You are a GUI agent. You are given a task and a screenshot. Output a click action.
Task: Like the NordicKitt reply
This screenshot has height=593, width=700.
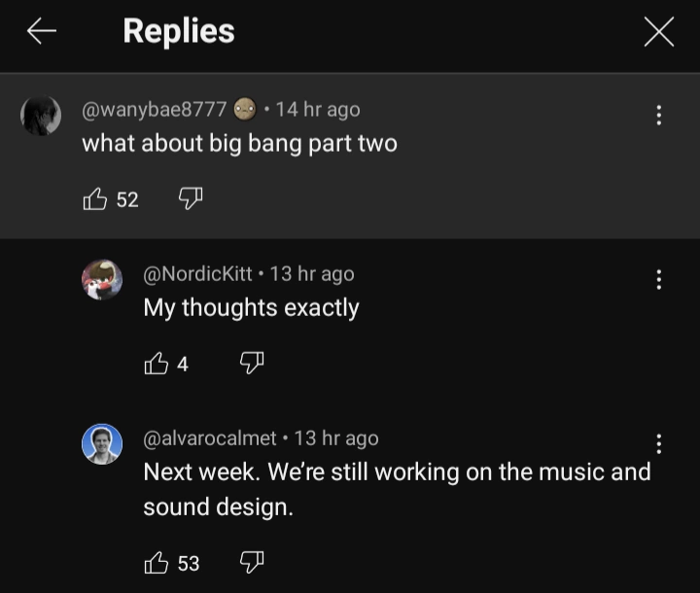click(156, 364)
